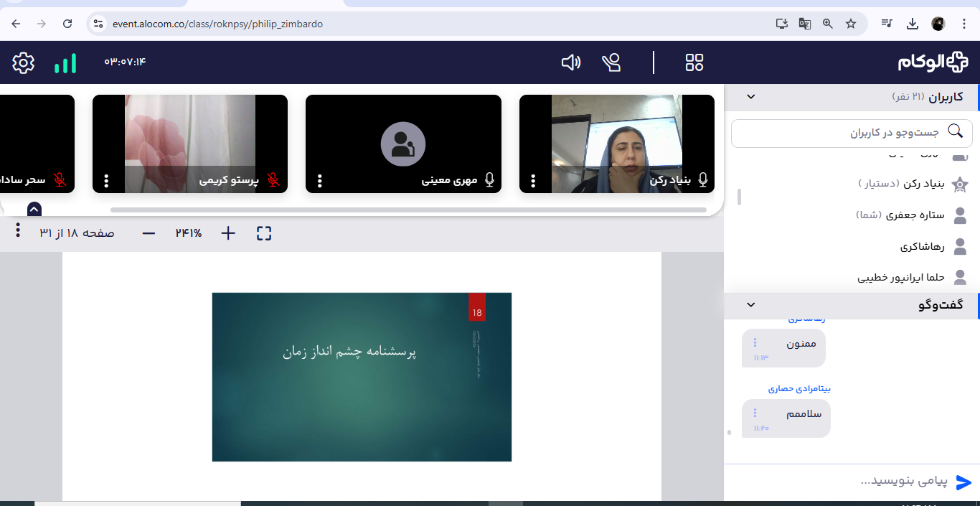Click sender name بیتامرادی حصاری in chat
Image resolution: width=980 pixels, height=506 pixels.
[x=799, y=389]
